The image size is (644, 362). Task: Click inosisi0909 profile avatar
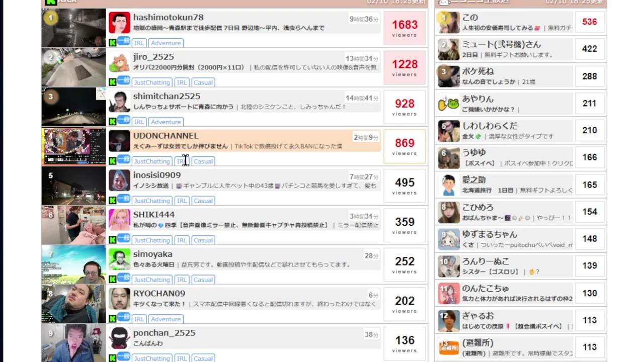click(x=119, y=180)
